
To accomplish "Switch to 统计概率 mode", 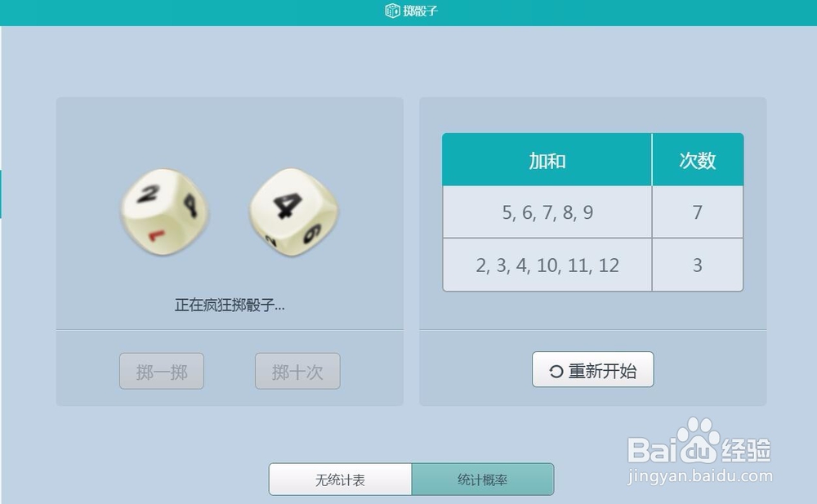I will point(483,479).
